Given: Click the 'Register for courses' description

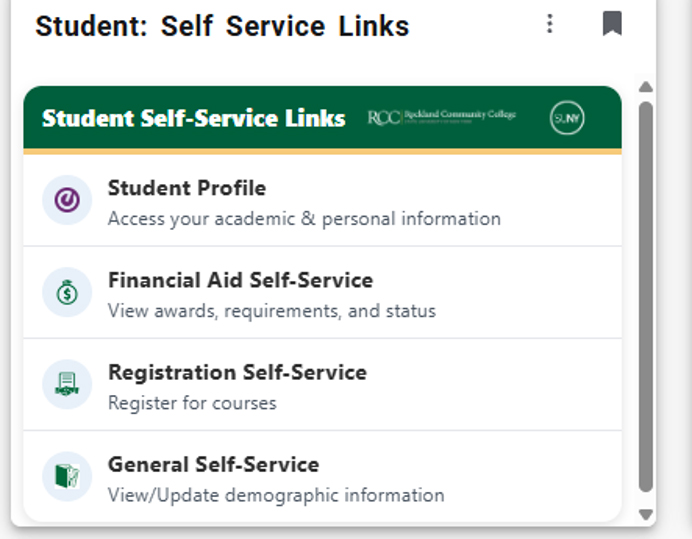Looking at the screenshot, I should click(x=192, y=403).
